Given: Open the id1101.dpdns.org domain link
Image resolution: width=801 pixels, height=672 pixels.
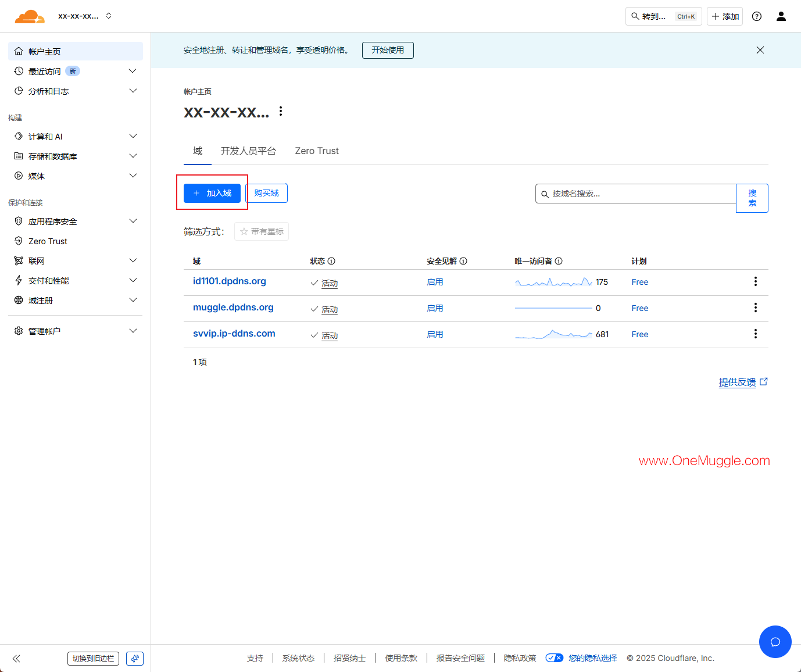Looking at the screenshot, I should [x=230, y=281].
